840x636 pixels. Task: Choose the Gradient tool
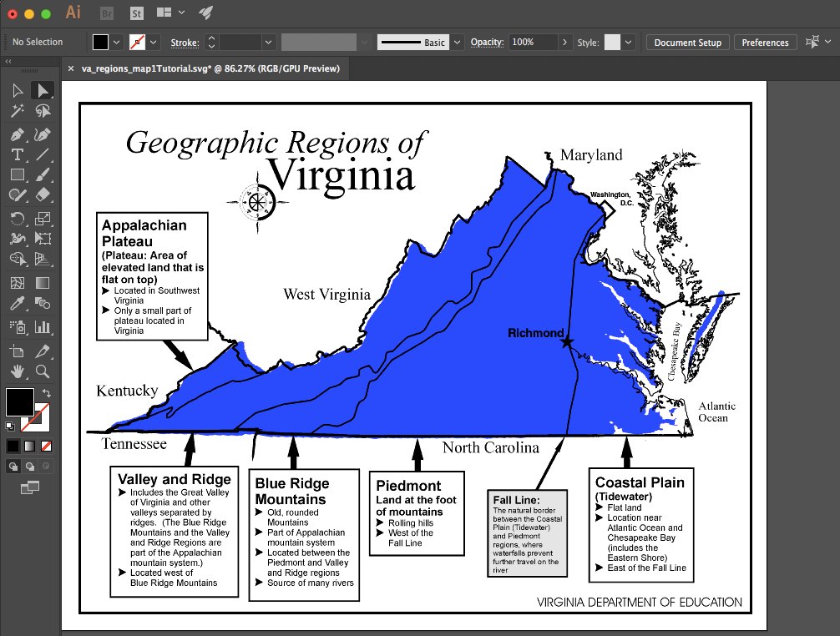(x=42, y=281)
